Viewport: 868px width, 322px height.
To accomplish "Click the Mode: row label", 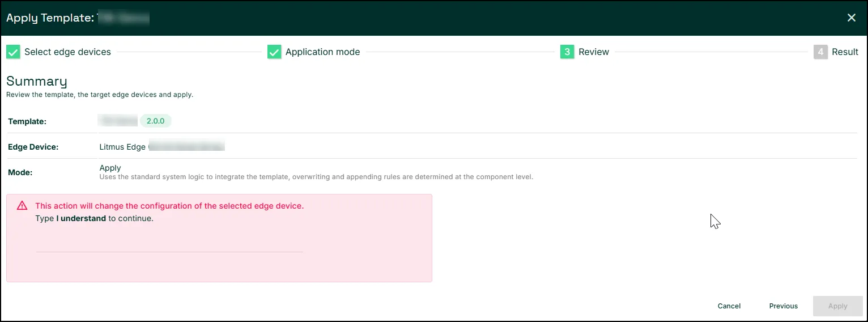I will [20, 172].
